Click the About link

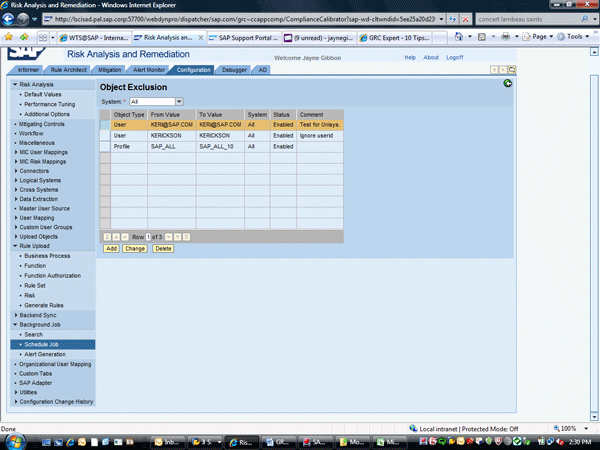click(x=431, y=57)
